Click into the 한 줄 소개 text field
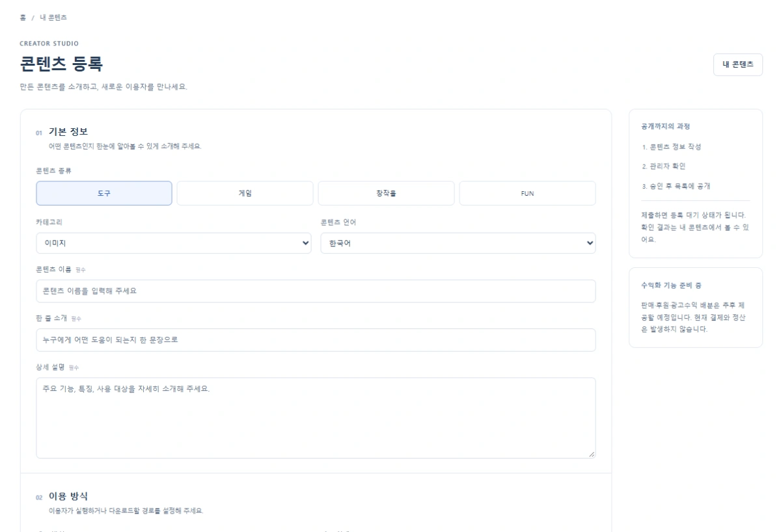The image size is (781, 532). click(316, 340)
